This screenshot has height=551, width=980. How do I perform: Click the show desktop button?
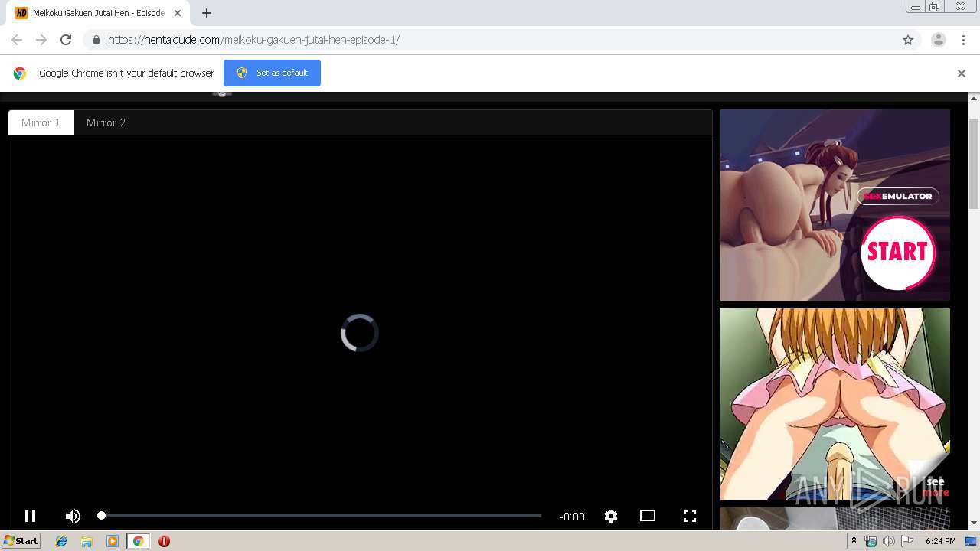click(972, 541)
